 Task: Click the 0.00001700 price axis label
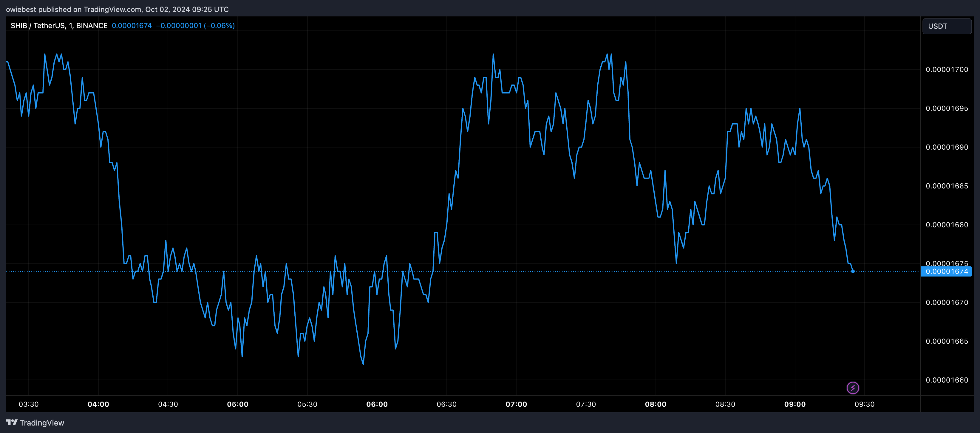(947, 69)
